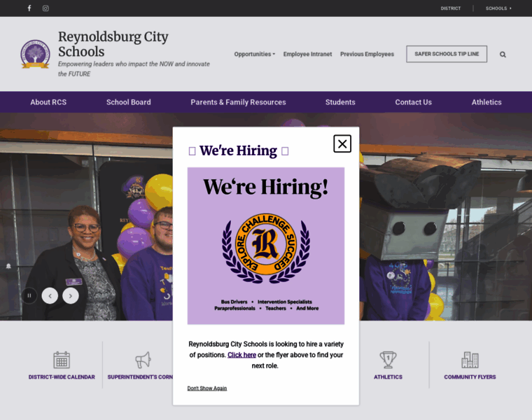This screenshot has width=532, height=420.
Task: Click the 'We're Hiring' popup heading
Action: pos(238,150)
